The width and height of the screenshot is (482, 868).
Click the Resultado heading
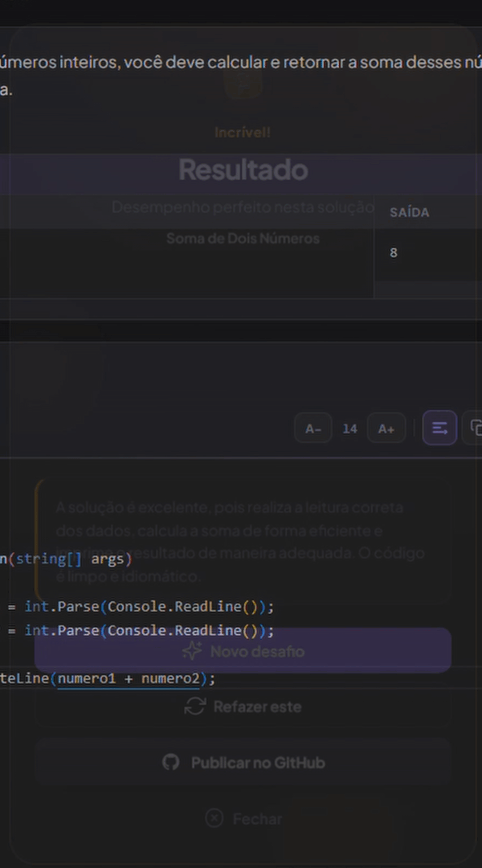(243, 170)
